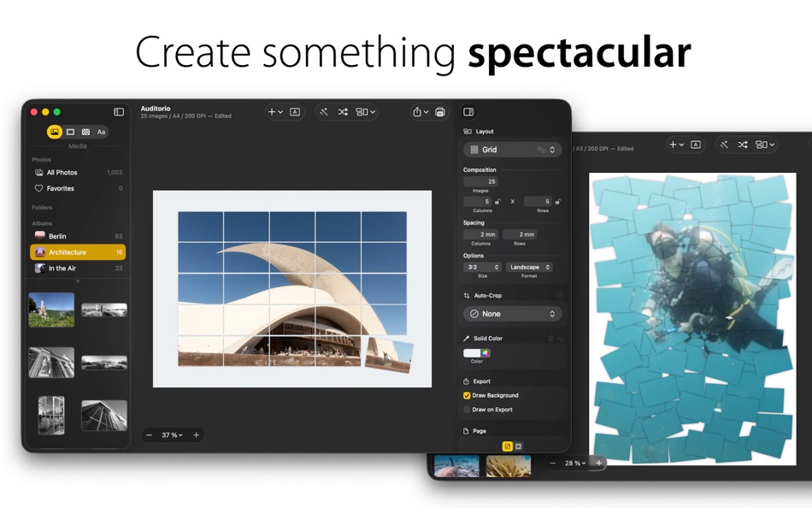Image resolution: width=812 pixels, height=508 pixels.
Task: Toggle the Columns lock next to 5
Action: [x=498, y=201]
